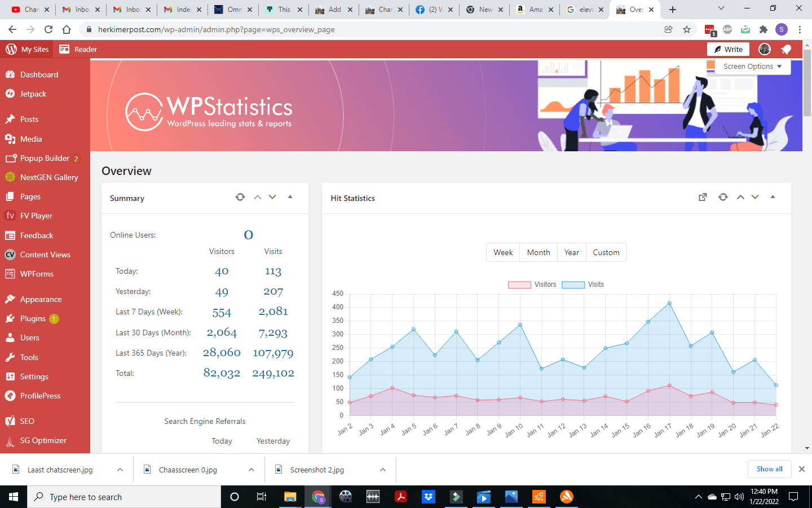Select the Custom chart range
This screenshot has height=508, width=812.
[x=606, y=252]
